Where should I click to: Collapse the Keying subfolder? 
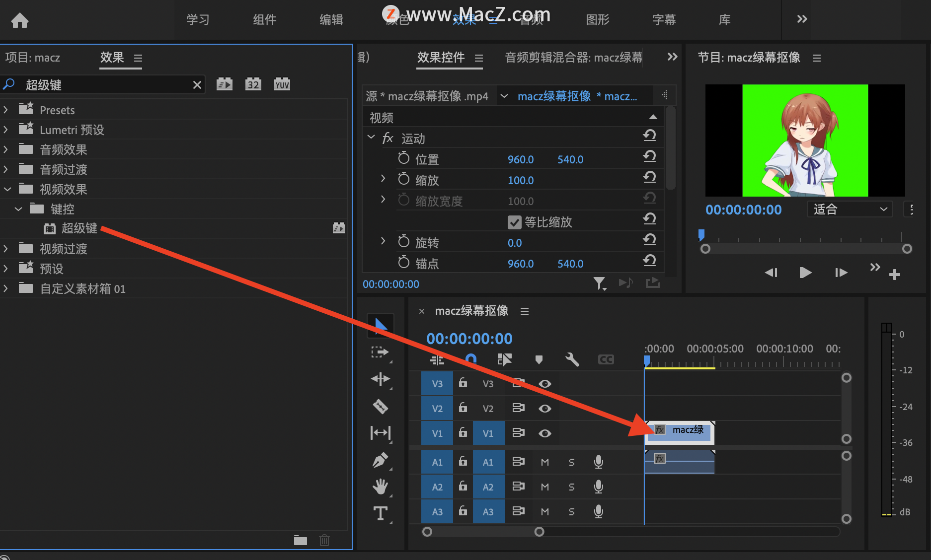pyautogui.click(x=18, y=209)
